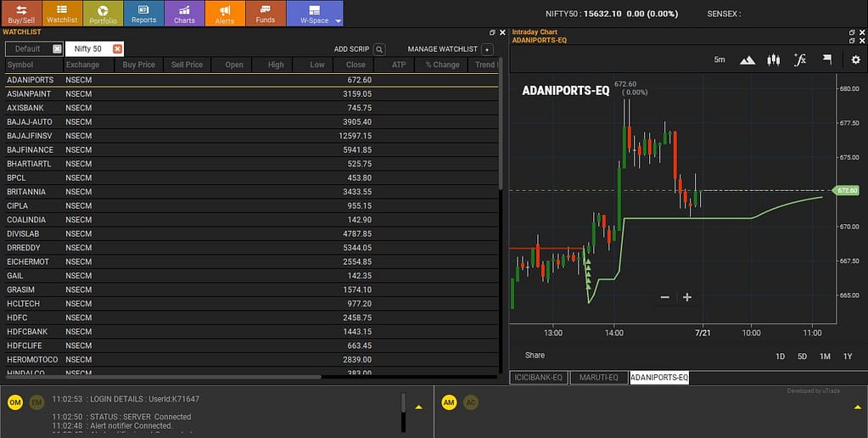Open the 5m chart interval selector
The height and width of the screenshot is (438, 868).
pos(719,59)
